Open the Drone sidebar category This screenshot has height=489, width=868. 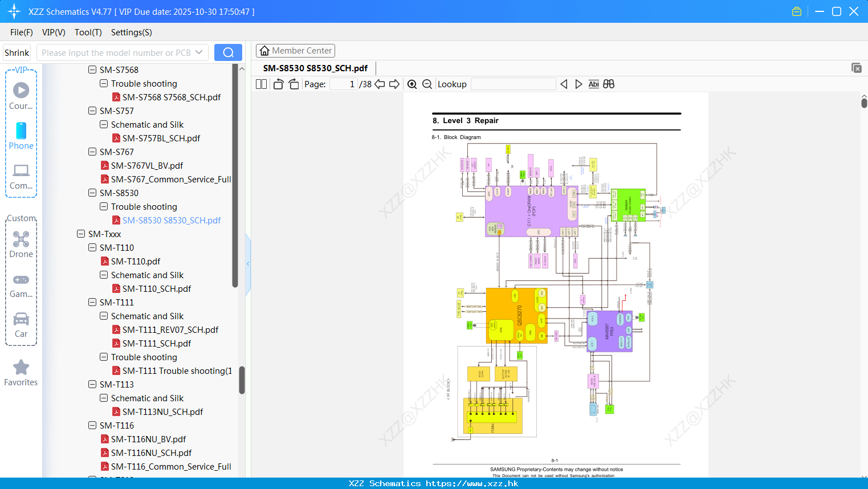tap(21, 244)
